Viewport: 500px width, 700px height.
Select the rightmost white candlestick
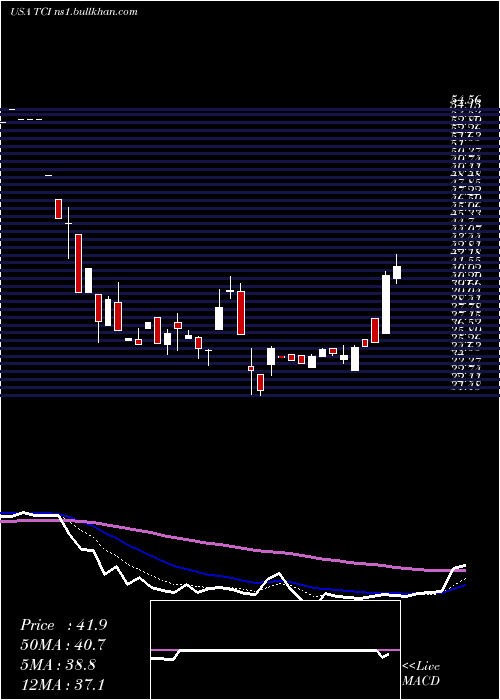point(397,272)
